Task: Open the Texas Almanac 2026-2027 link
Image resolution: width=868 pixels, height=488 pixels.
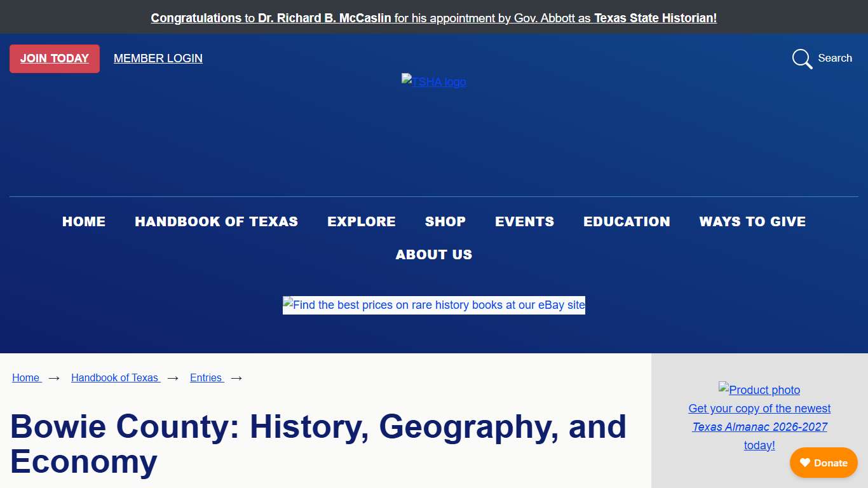Action: click(759, 427)
